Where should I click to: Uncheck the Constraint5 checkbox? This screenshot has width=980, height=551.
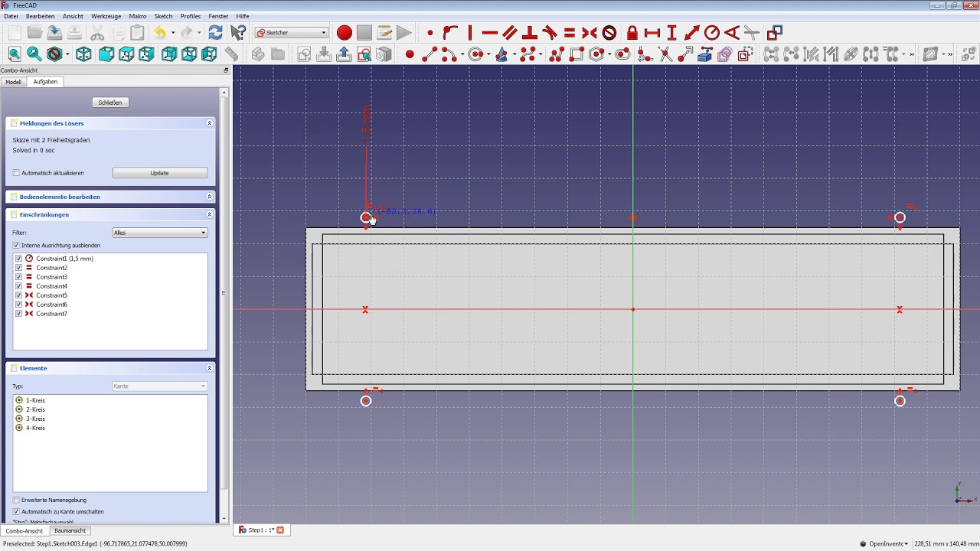pyautogui.click(x=19, y=295)
